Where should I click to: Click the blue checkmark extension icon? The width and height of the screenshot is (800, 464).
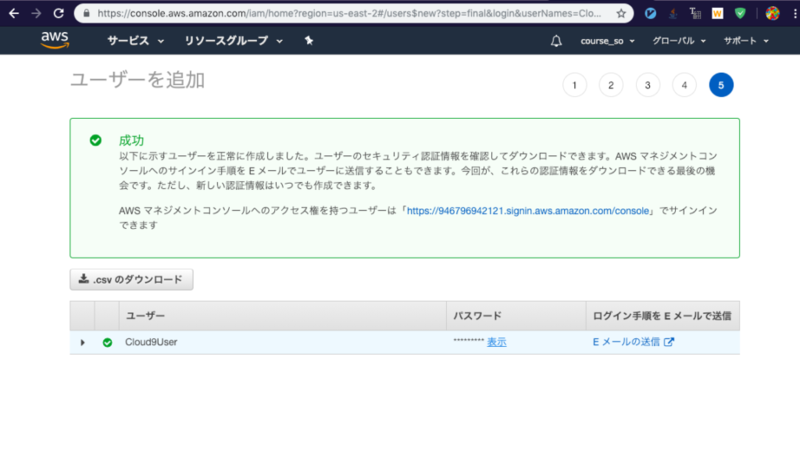coord(650,14)
